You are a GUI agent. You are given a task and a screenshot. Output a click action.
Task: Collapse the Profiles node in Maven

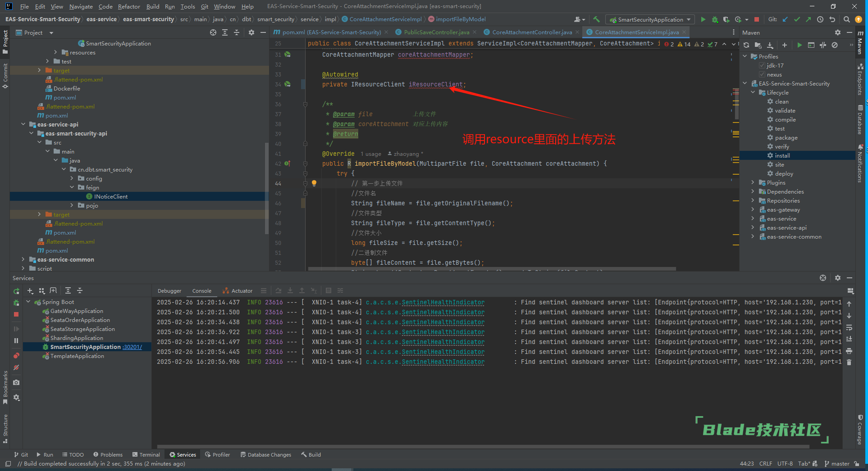(x=745, y=57)
